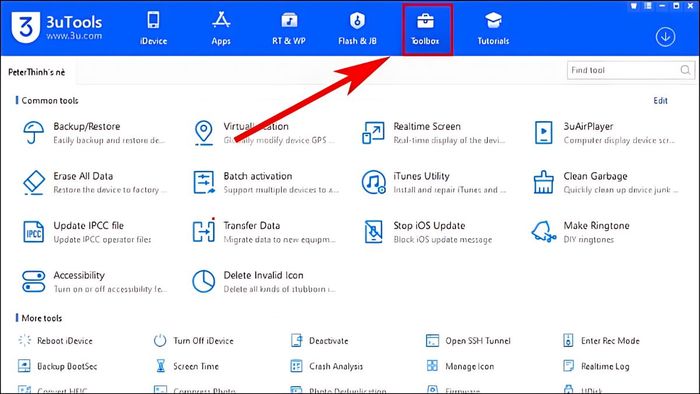
Task: Click the title bar list menu icon
Action: tap(648, 6)
